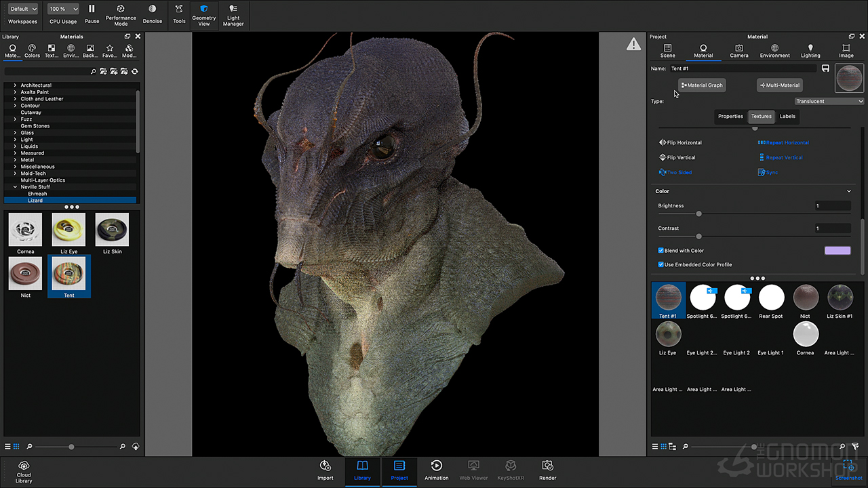
Task: Enable the Denoise tool
Action: click(x=152, y=9)
